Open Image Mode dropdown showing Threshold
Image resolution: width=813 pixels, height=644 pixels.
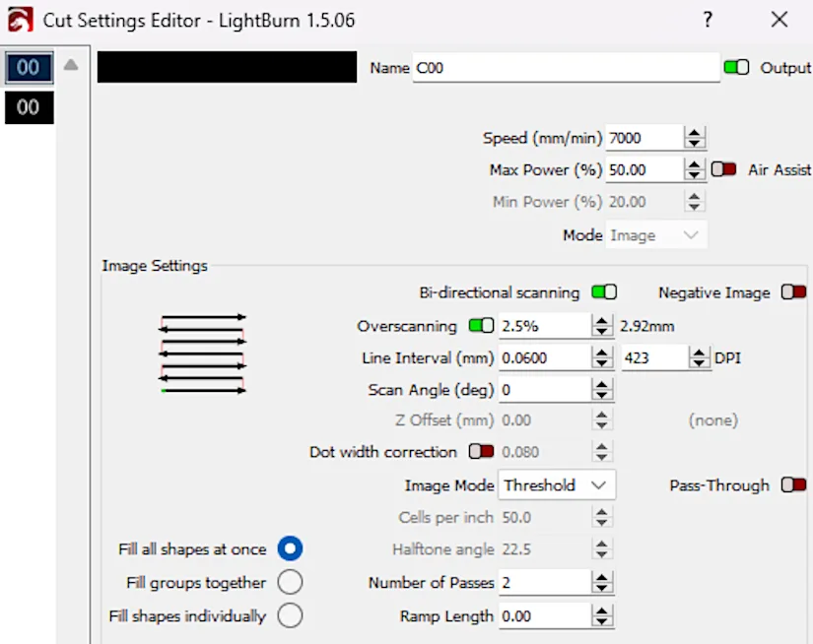pyautogui.click(x=557, y=484)
